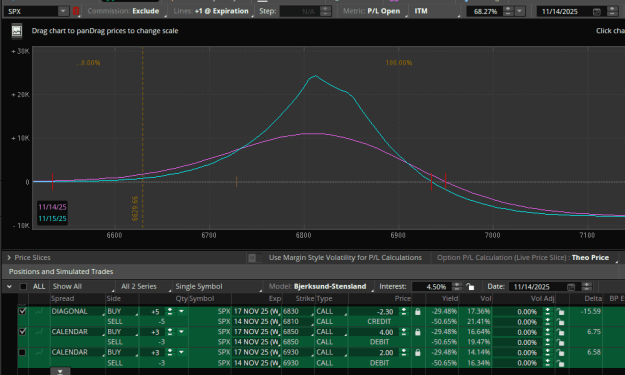Click the unlock icon on 14.14% vol row

point(561,353)
